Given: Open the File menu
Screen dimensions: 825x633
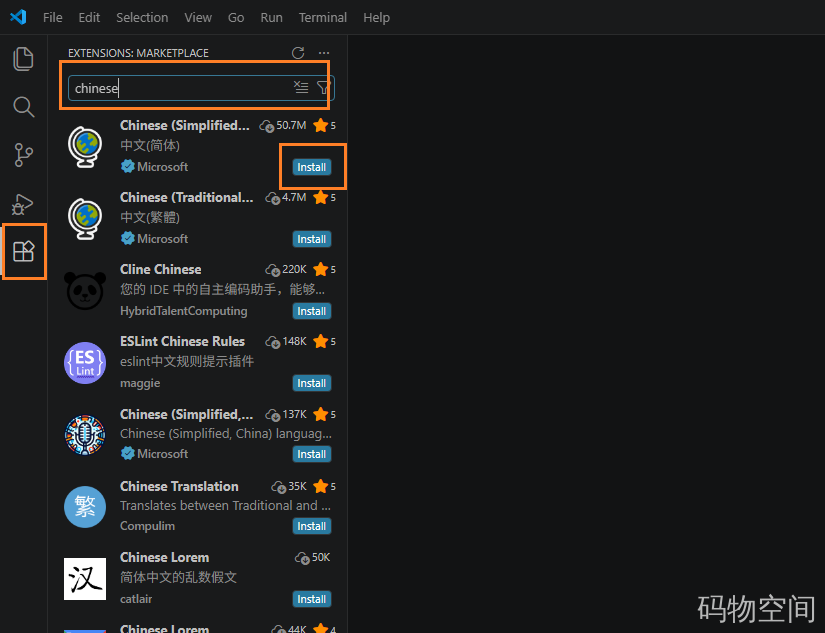Looking at the screenshot, I should [53, 17].
